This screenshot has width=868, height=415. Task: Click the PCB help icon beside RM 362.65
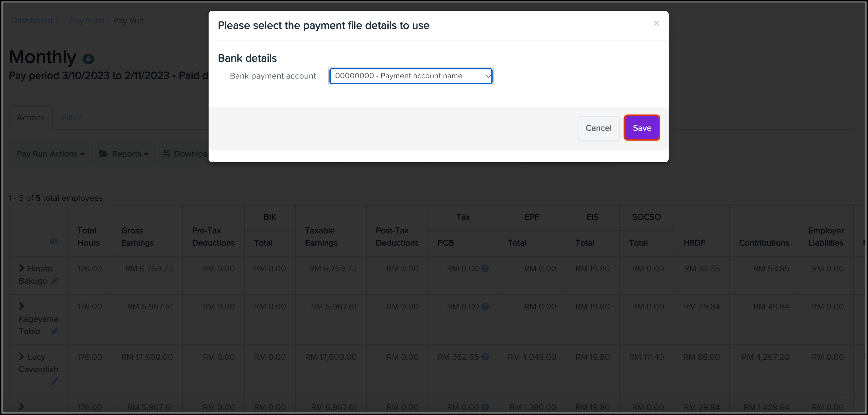[485, 357]
